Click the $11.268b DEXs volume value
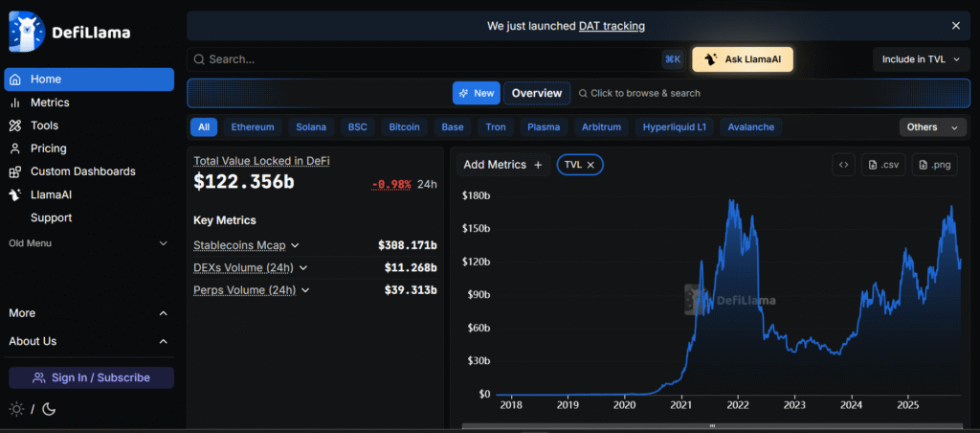Screen dimensions: 980x433 pos(410,268)
